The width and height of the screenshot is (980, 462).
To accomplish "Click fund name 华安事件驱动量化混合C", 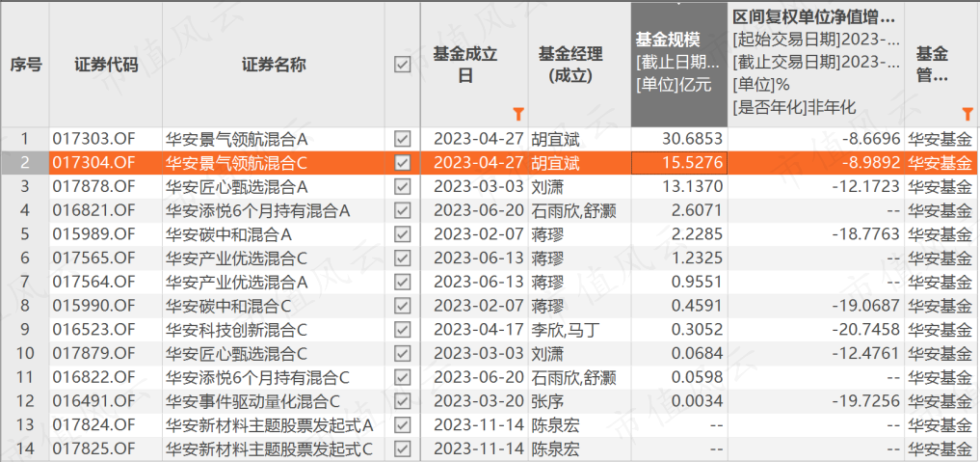I will pyautogui.click(x=252, y=401).
